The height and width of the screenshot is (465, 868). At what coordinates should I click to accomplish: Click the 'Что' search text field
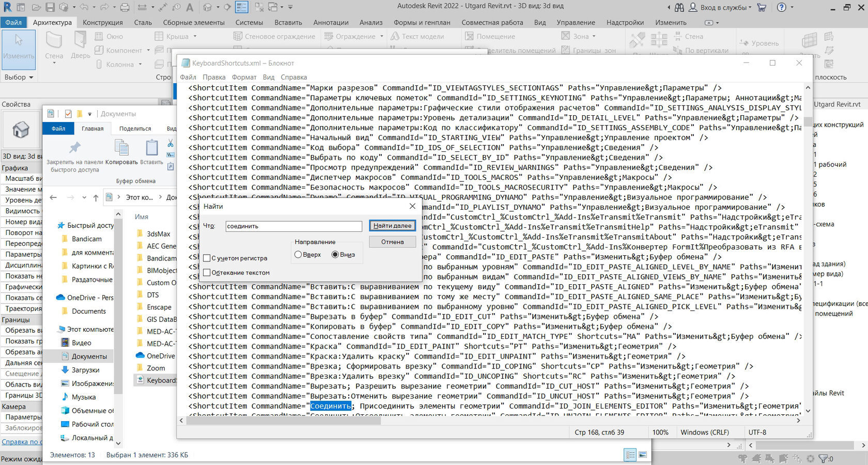tap(293, 226)
